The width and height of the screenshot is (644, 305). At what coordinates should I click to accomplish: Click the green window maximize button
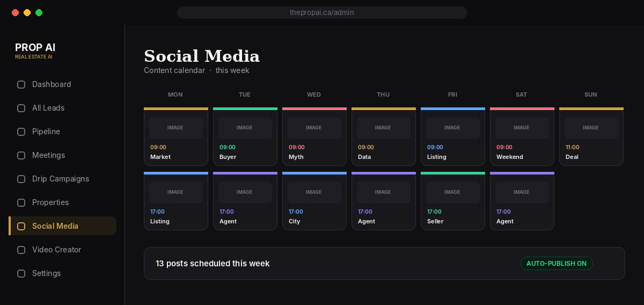tap(39, 12)
